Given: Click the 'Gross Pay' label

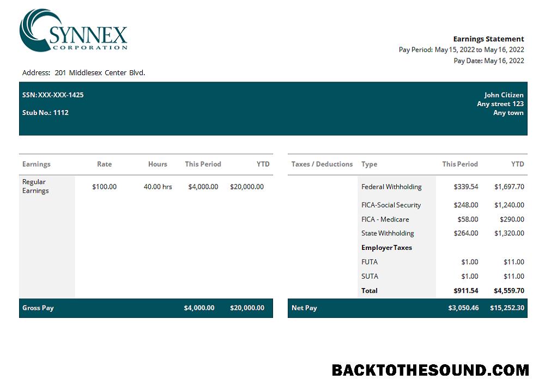Looking at the screenshot, I should pos(38,308).
